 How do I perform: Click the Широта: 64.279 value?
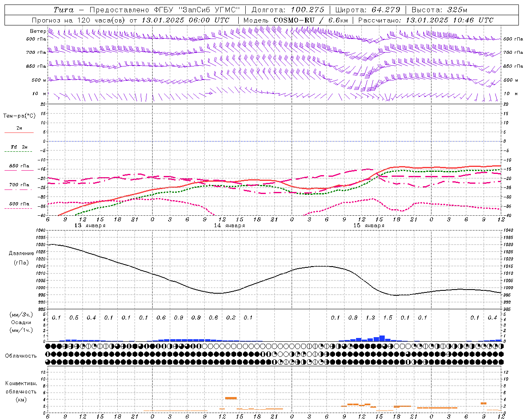(x=367, y=10)
